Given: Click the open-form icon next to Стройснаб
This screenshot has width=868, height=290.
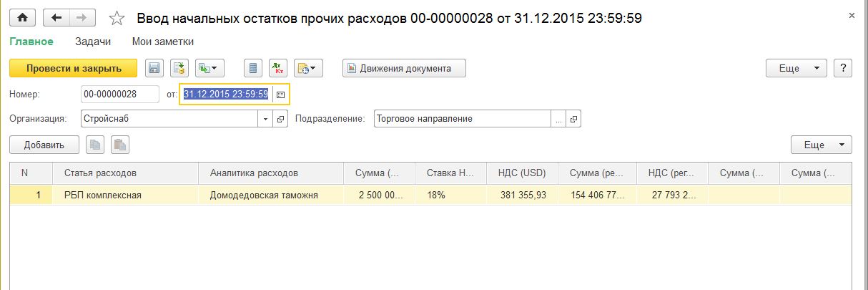Looking at the screenshot, I should click(281, 119).
